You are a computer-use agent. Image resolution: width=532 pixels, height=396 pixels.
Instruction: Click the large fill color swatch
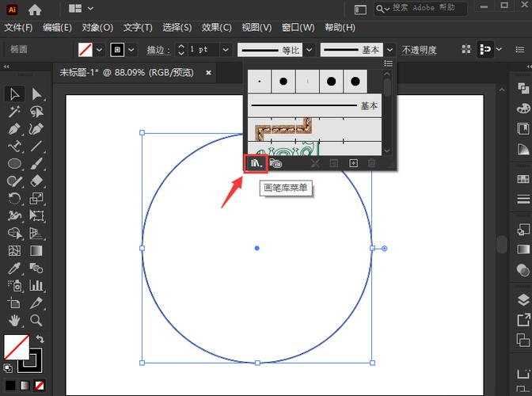(x=17, y=347)
